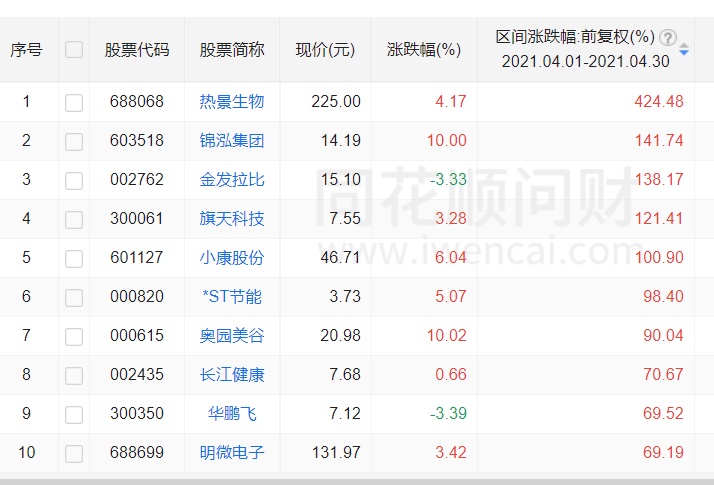Sort by the 涨跌幅(%) column header
Viewport: 714px width, 485px height.
423,49
